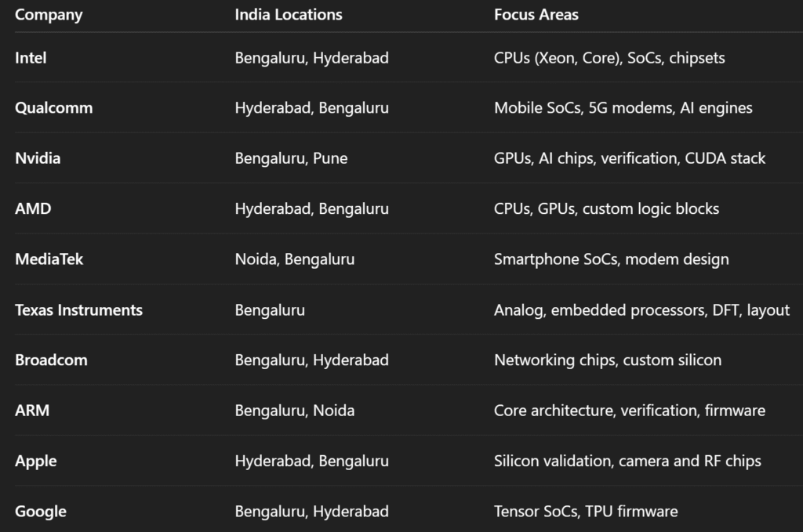The height and width of the screenshot is (532, 803).
Task: Select the Nvidia company cell
Action: (38, 158)
